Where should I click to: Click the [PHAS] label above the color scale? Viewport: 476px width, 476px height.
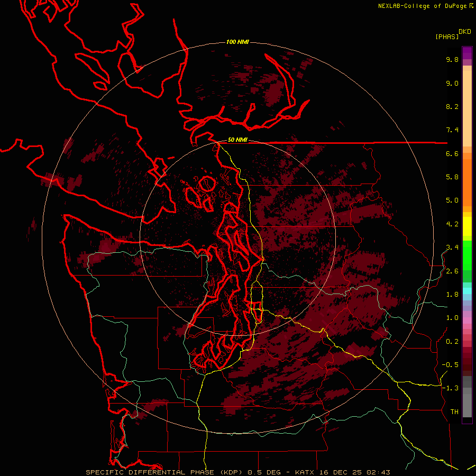(x=447, y=36)
